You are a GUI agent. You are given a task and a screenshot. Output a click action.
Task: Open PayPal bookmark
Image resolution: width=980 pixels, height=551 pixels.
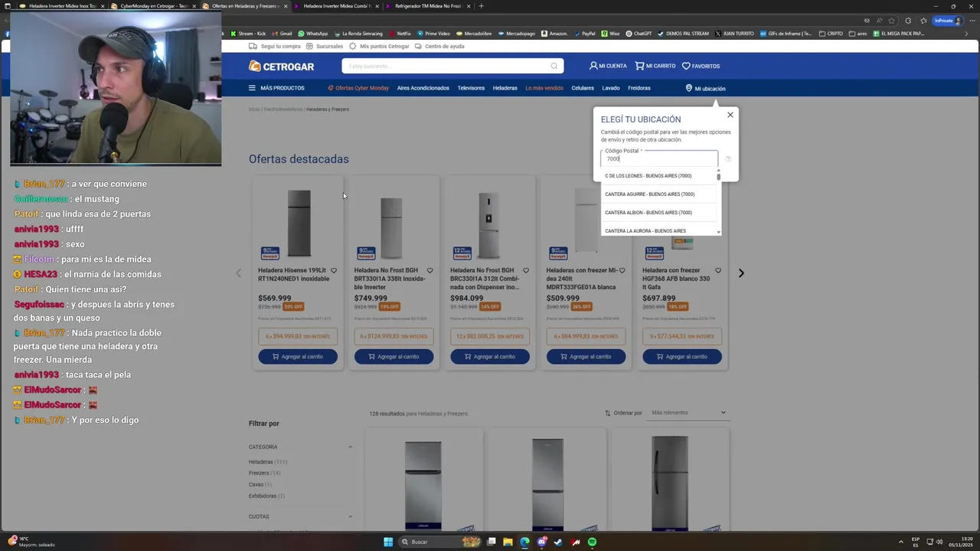tap(585, 34)
